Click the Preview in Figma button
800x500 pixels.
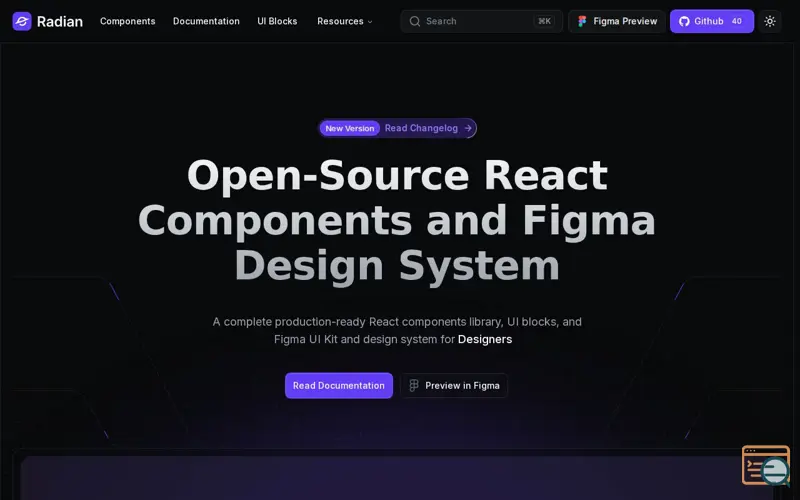tap(454, 386)
